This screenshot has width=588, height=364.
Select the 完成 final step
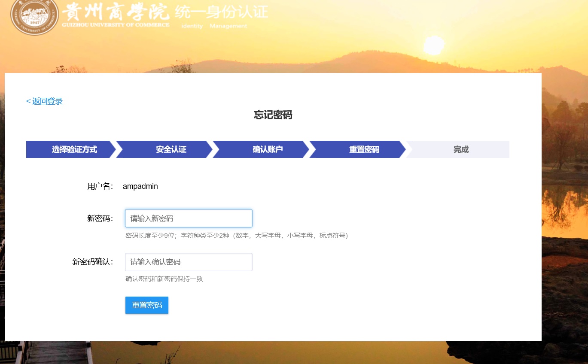coord(460,149)
